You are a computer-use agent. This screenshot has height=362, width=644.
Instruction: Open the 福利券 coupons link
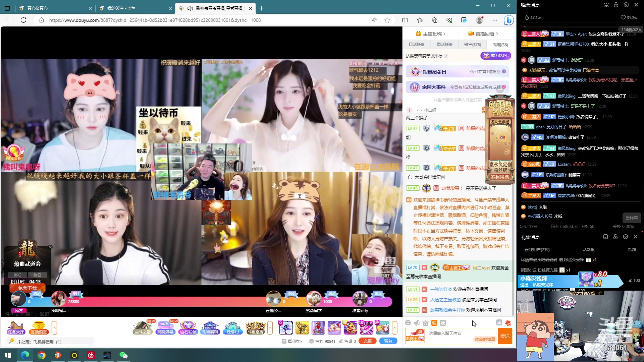292,341
